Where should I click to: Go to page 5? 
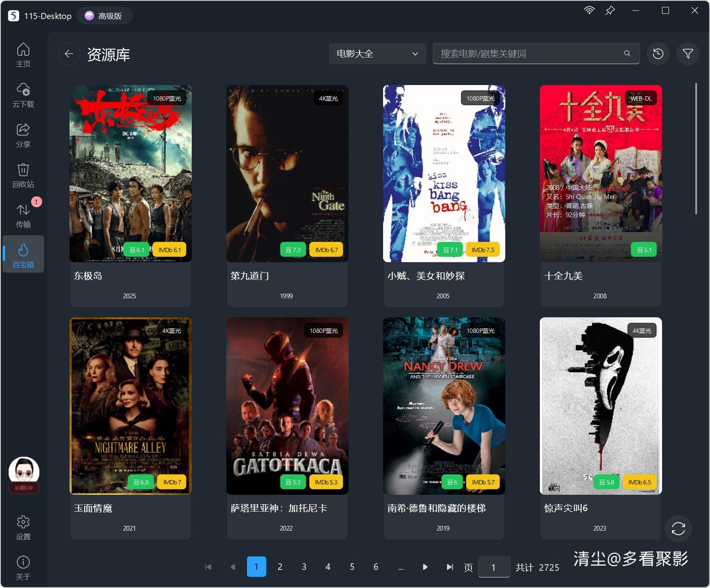coord(352,567)
